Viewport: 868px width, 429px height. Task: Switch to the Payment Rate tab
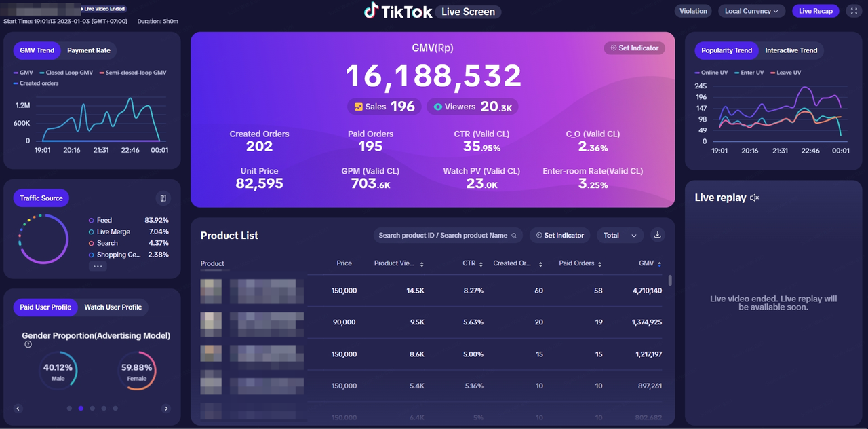(x=89, y=50)
